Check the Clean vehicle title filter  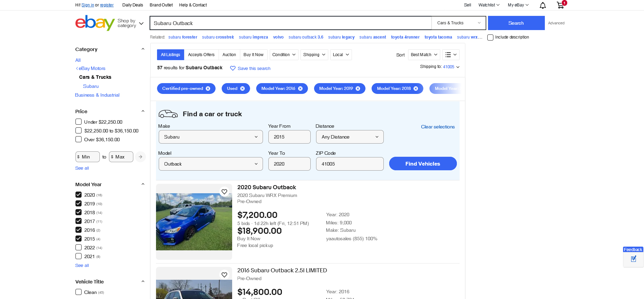pos(79,292)
